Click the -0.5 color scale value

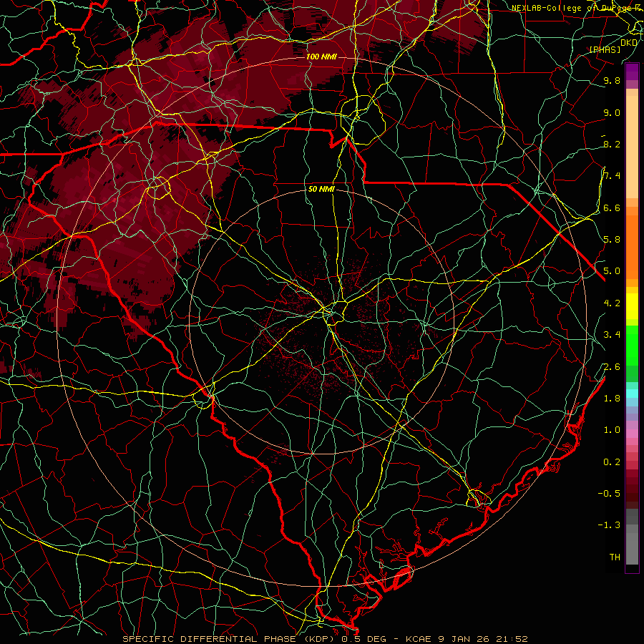coord(609,494)
